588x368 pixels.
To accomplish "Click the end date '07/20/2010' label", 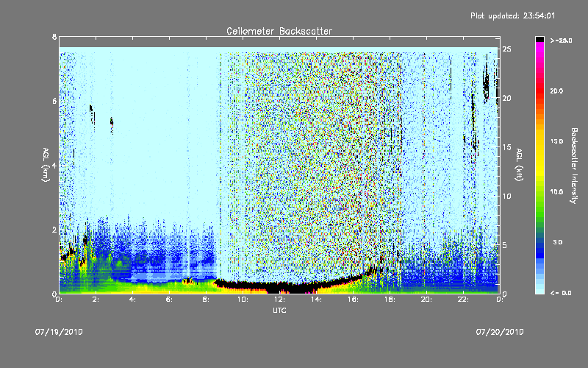I will [x=500, y=332].
